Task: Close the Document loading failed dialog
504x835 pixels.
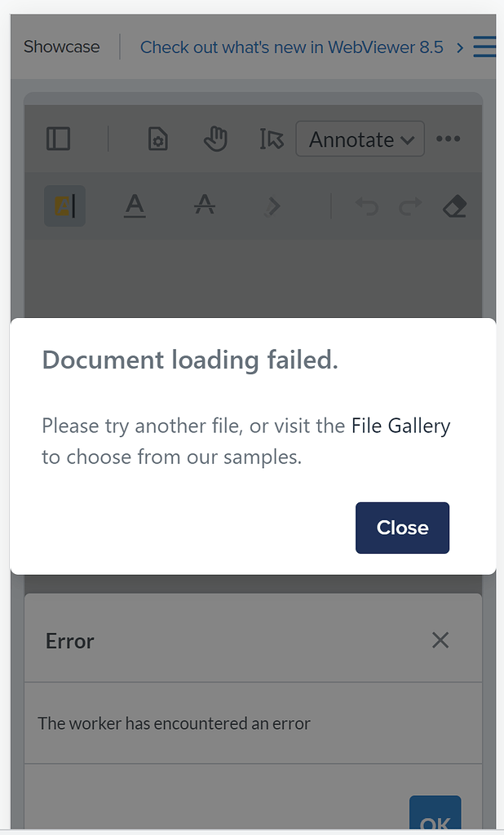Action: (402, 528)
